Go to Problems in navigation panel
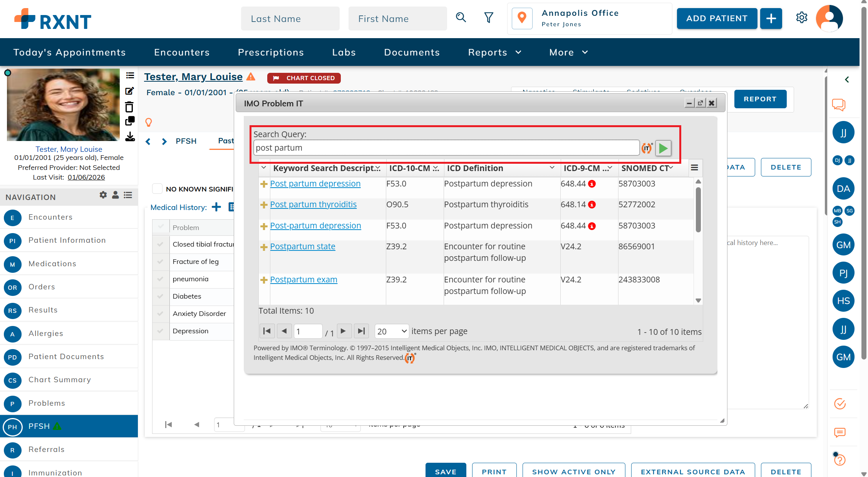The width and height of the screenshot is (868, 477). click(x=47, y=403)
